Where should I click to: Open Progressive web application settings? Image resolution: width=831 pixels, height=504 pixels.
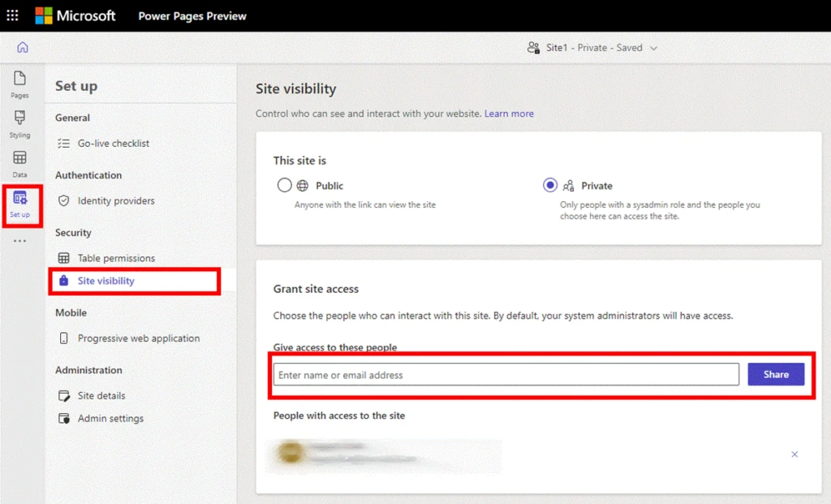pyautogui.click(x=138, y=338)
